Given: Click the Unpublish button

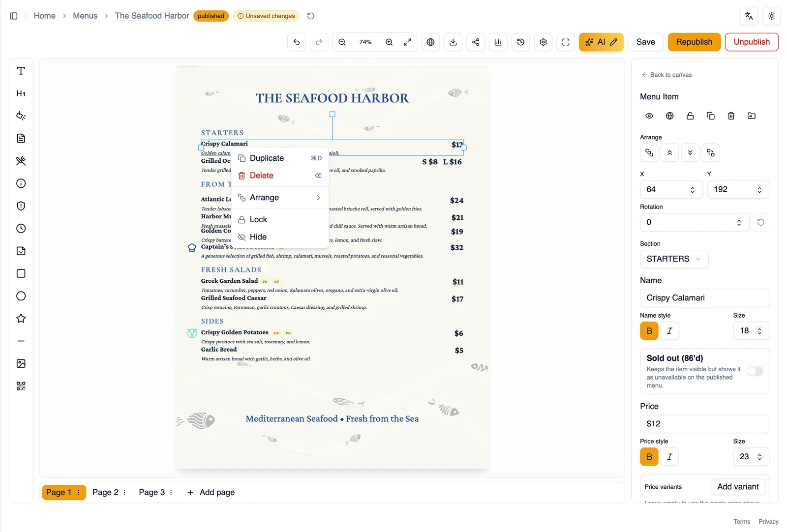Looking at the screenshot, I should [x=752, y=42].
